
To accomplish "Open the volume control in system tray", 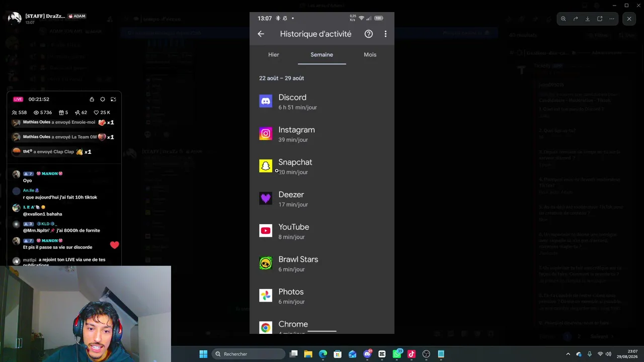I will (x=609, y=354).
